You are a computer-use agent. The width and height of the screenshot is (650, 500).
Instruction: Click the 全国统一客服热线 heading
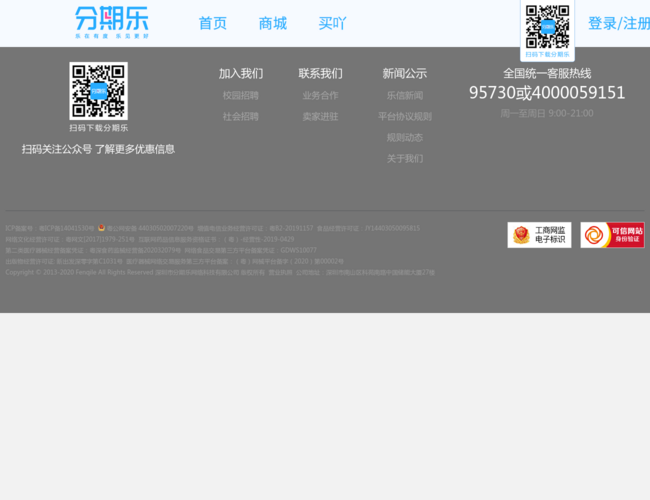[547, 73]
